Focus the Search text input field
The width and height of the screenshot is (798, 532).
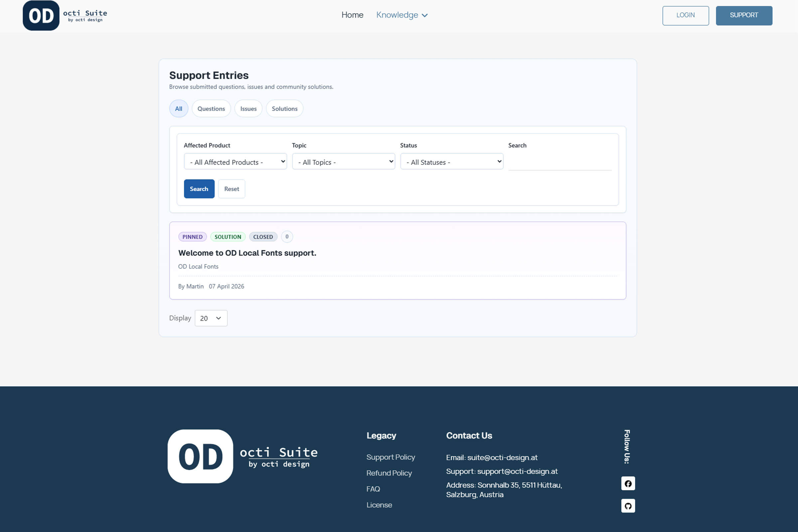[x=560, y=163]
